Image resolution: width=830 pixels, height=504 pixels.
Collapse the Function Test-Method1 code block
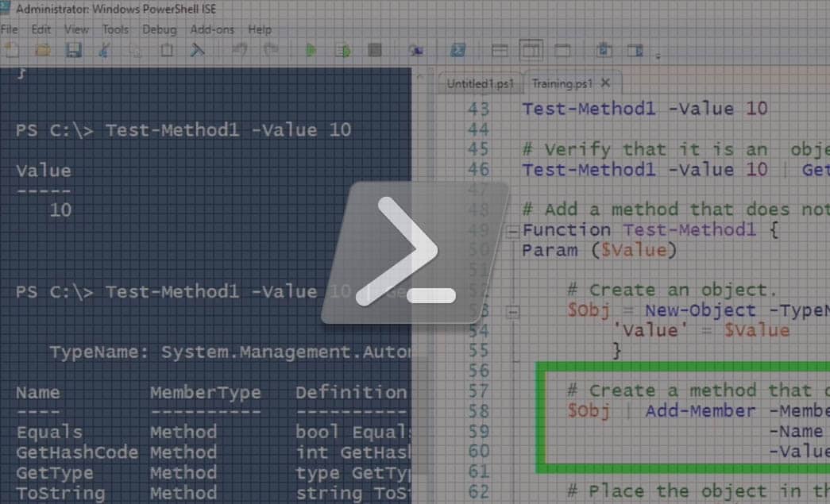point(512,232)
